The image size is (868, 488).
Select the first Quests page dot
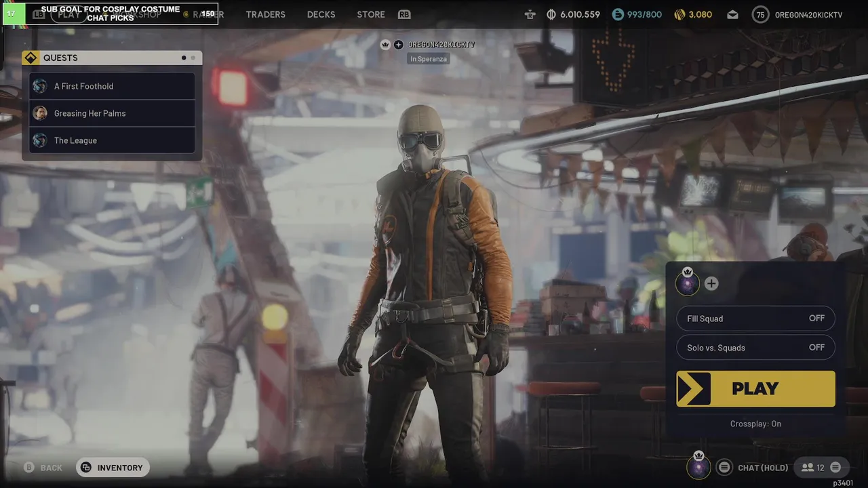(184, 58)
